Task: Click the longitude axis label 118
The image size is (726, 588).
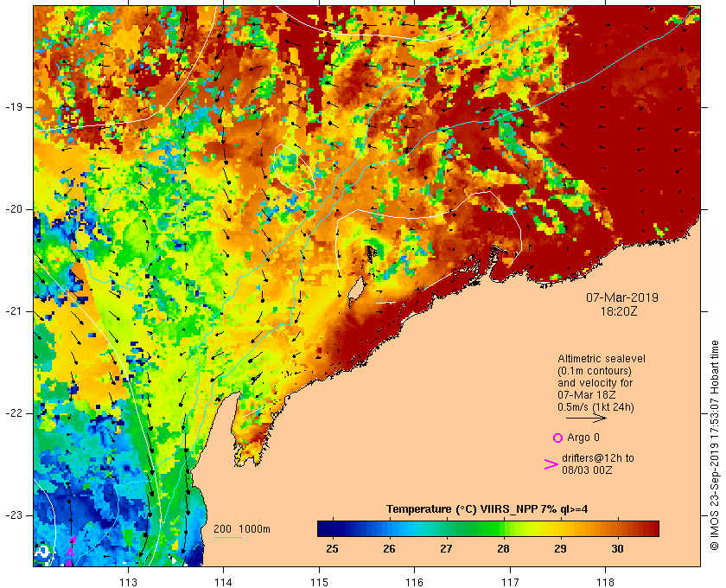Action: [x=605, y=582]
